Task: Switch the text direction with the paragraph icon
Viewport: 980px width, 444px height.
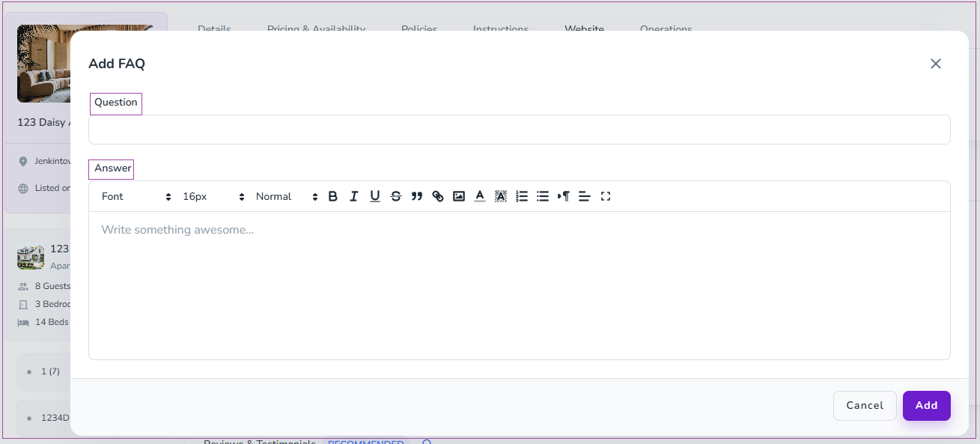Action: (564, 196)
